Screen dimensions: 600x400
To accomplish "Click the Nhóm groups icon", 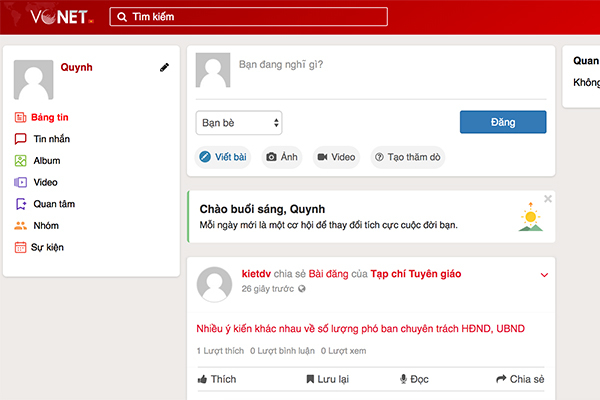I will (20, 225).
